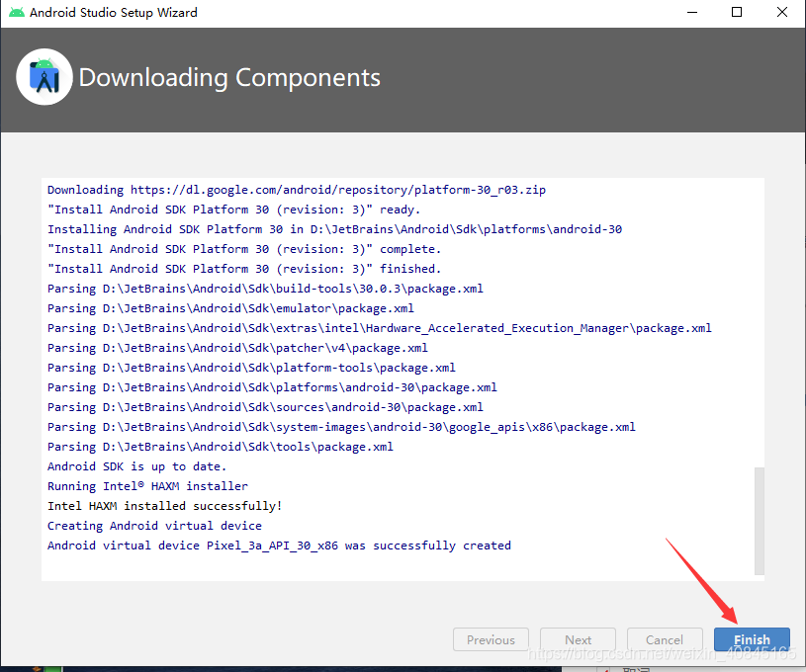
Task: Click the log area scrollbar thumb
Action: pos(760,521)
